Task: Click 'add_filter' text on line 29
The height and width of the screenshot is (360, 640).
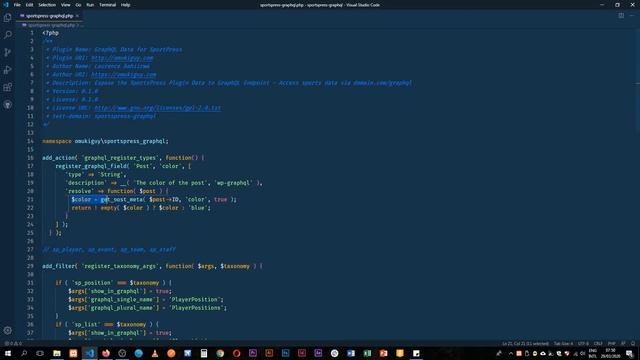Action: point(59,266)
